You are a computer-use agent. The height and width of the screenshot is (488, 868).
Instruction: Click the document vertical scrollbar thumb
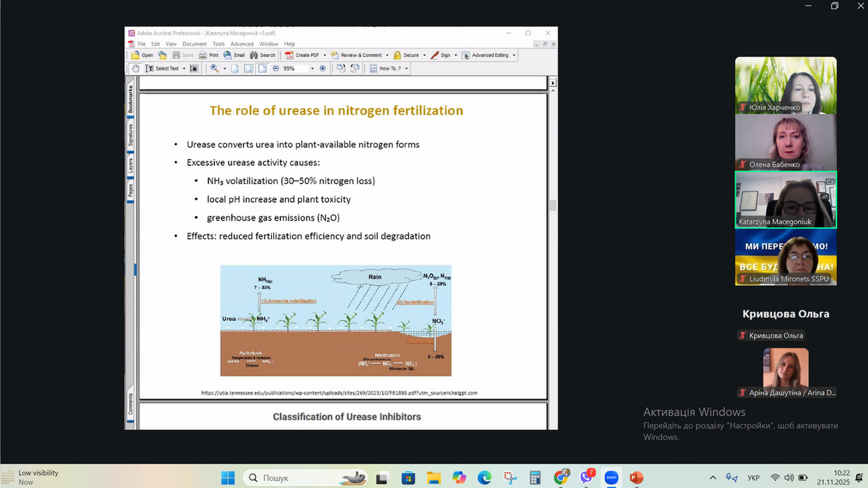click(x=553, y=206)
